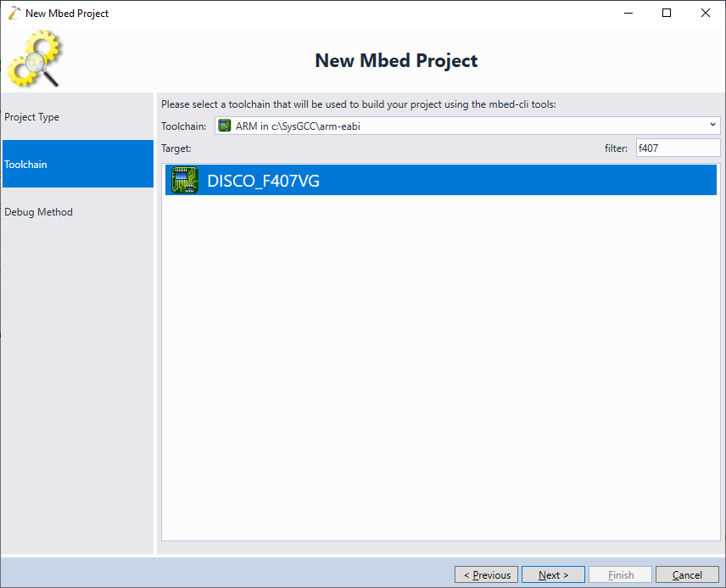Image resolution: width=726 pixels, height=588 pixels.
Task: Open the Debug Method step
Action: click(78, 212)
